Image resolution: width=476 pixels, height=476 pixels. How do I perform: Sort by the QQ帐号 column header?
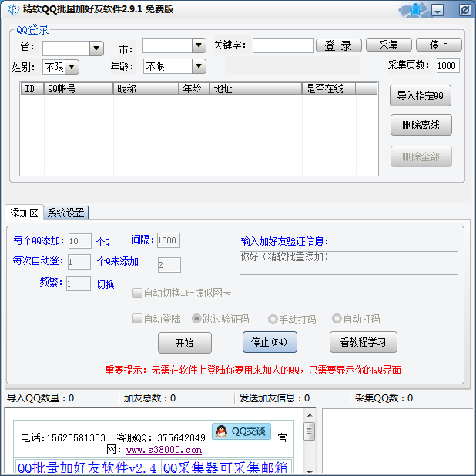click(79, 89)
